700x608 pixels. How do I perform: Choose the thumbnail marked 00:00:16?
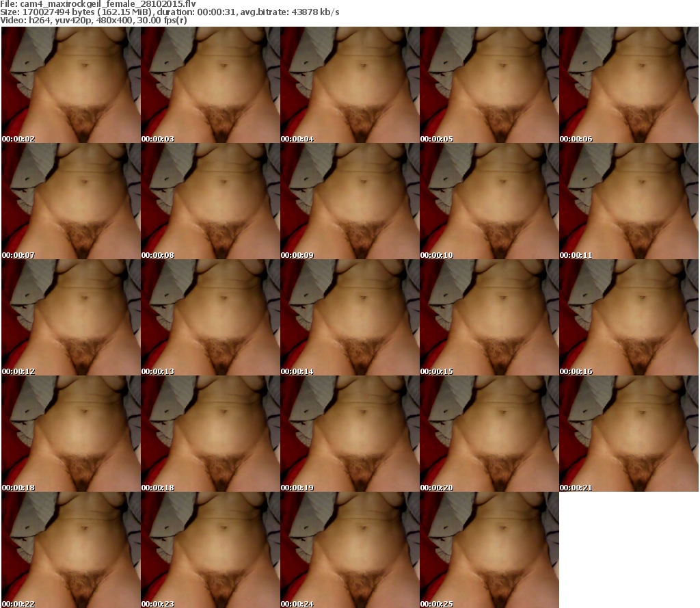tap(629, 317)
